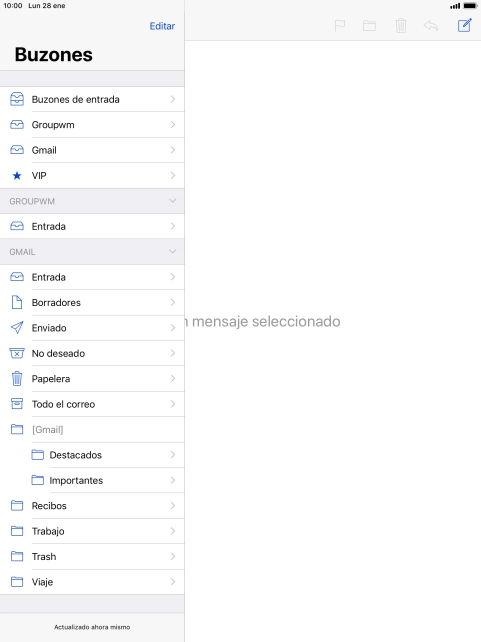
Task: Collapse the GROUPWM account section
Action: click(172, 201)
